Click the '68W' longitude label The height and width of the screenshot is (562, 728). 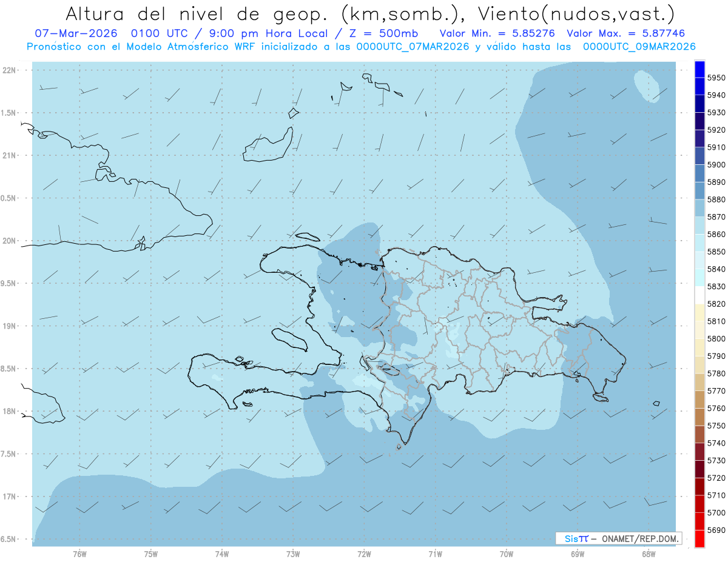pos(649,555)
